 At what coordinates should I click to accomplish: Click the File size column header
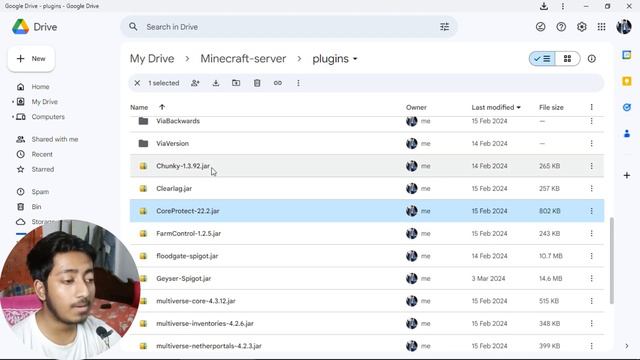(551, 107)
